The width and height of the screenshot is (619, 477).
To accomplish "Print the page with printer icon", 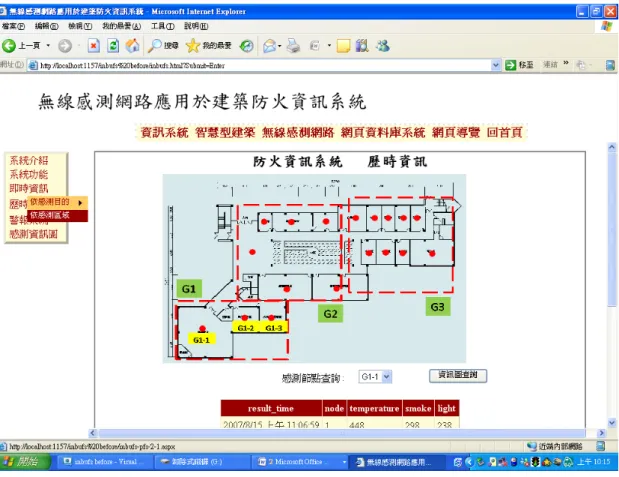I will [293, 46].
